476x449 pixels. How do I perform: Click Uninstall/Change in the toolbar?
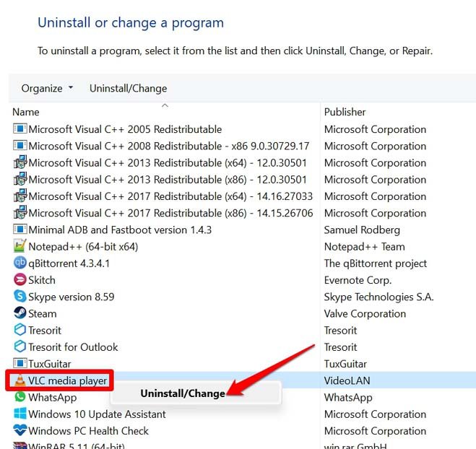pyautogui.click(x=128, y=88)
